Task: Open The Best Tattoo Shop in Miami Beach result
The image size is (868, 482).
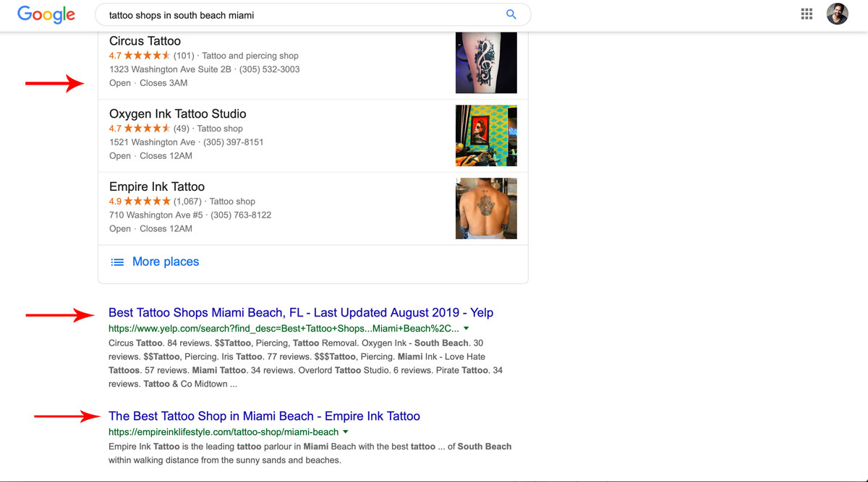Action: (264, 416)
